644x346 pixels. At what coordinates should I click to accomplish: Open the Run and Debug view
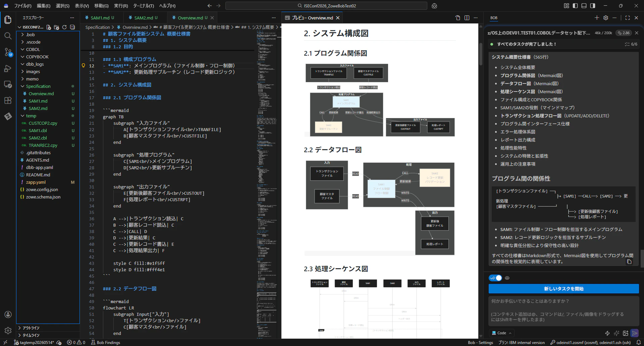[8, 68]
